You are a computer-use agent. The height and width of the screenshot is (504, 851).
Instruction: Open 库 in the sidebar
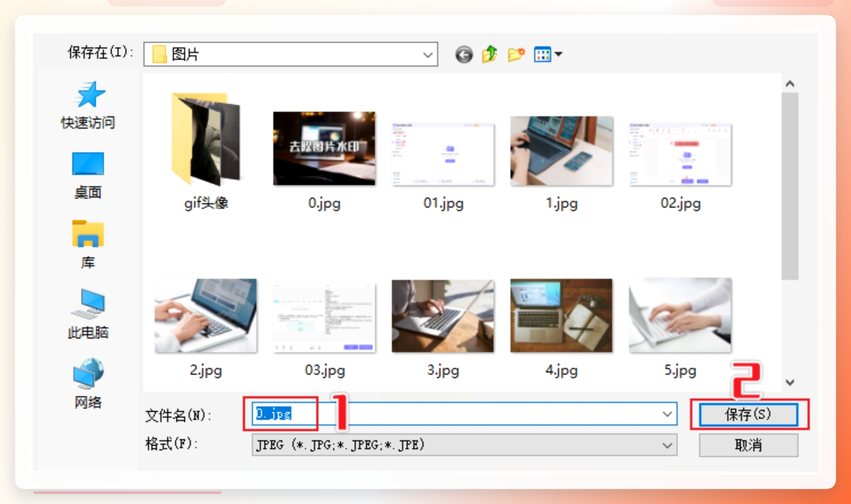tap(88, 245)
